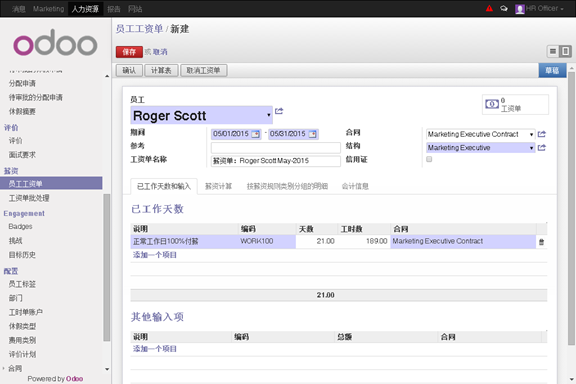Toggle the 信用证 checkbox
The image size is (576, 384).
(429, 159)
